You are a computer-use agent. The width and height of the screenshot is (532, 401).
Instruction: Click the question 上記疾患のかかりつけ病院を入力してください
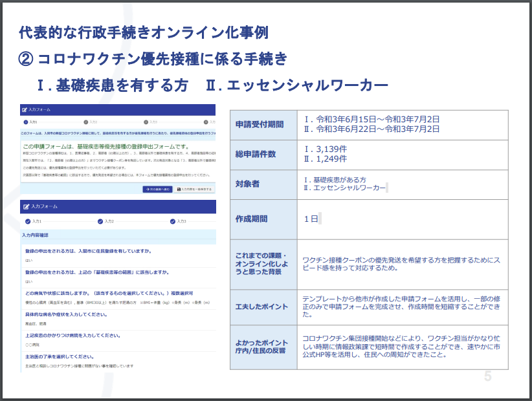(x=73, y=336)
